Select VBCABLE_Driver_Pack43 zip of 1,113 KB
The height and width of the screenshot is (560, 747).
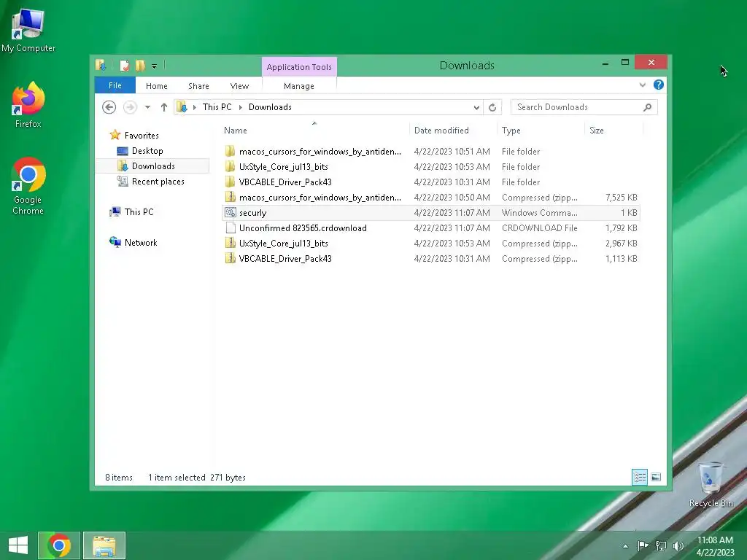(430, 259)
